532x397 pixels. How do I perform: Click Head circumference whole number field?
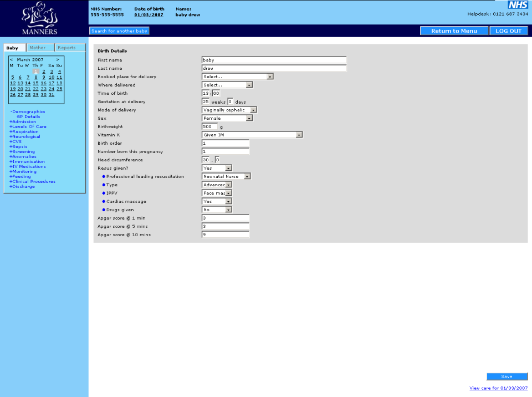point(206,160)
